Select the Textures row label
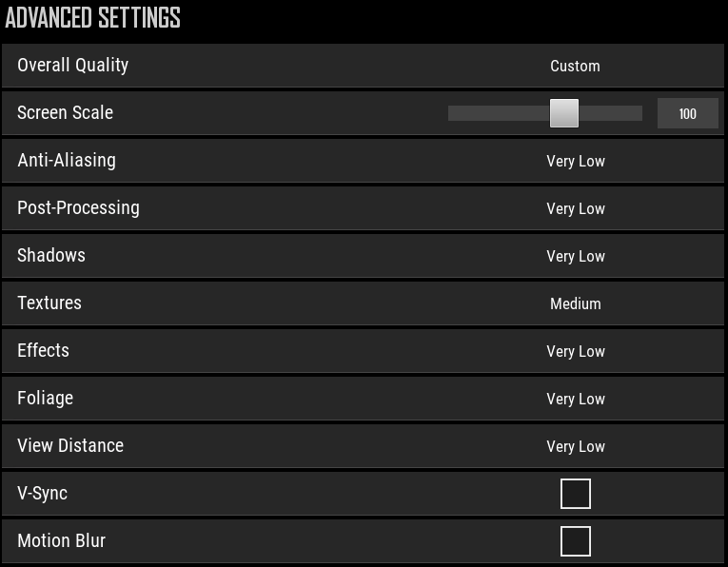Image resolution: width=728 pixels, height=567 pixels. coord(49,303)
